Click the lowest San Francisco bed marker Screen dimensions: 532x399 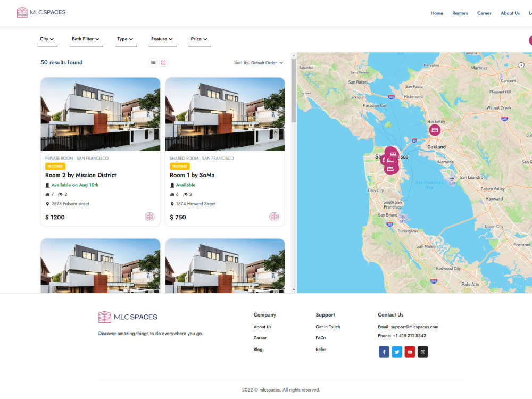pos(390,169)
